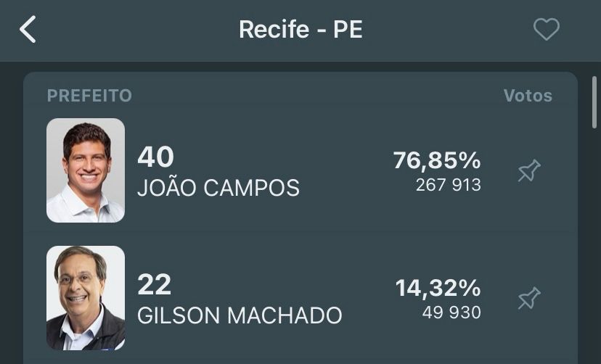
Task: Select candidate number 40
Action: [155, 157]
